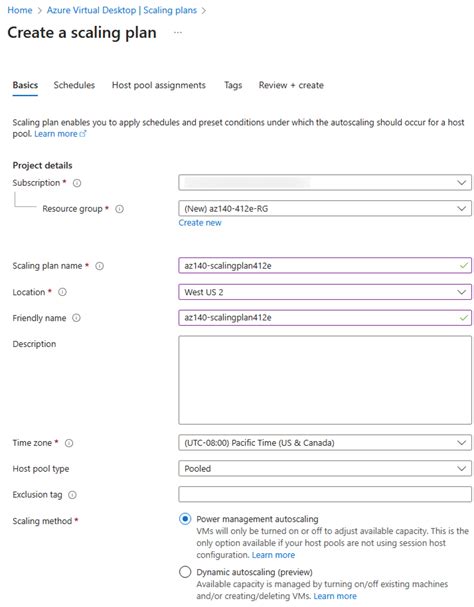474x607 pixels.
Task: Select Power management autoscaling radio button
Action: [x=185, y=519]
